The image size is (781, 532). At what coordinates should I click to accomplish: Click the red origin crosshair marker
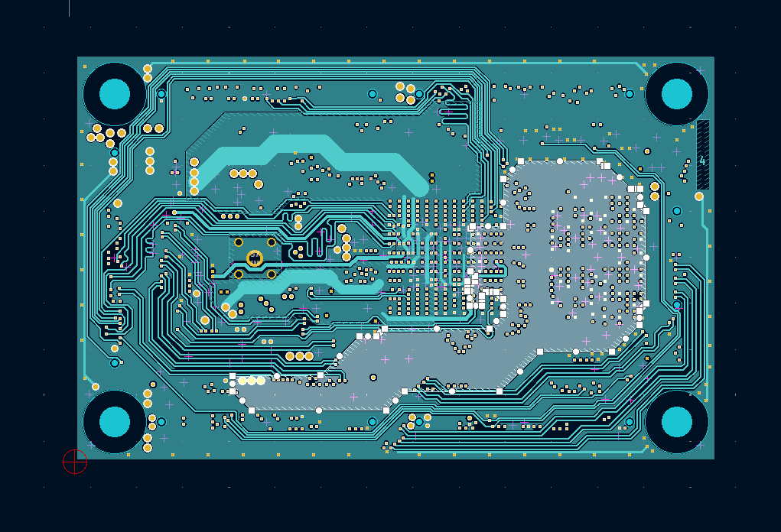pos(75,462)
